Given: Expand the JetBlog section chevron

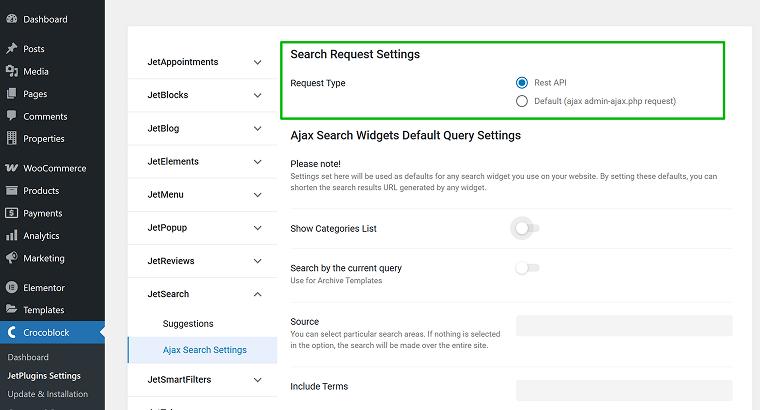Looking at the screenshot, I should 257,128.
